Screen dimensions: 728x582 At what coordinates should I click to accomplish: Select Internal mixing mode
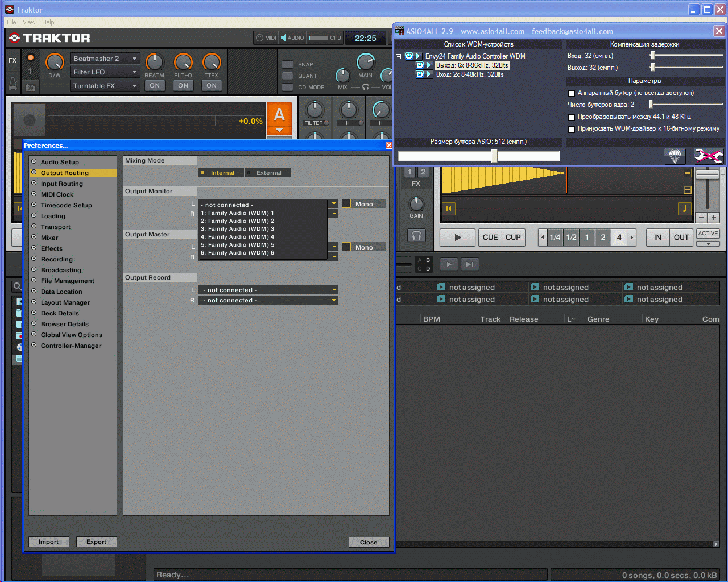pos(221,173)
